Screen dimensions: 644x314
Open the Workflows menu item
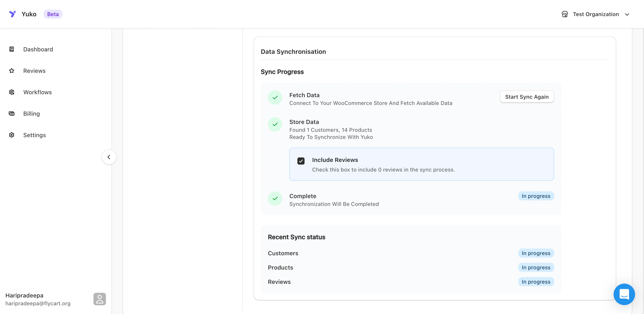[38, 92]
